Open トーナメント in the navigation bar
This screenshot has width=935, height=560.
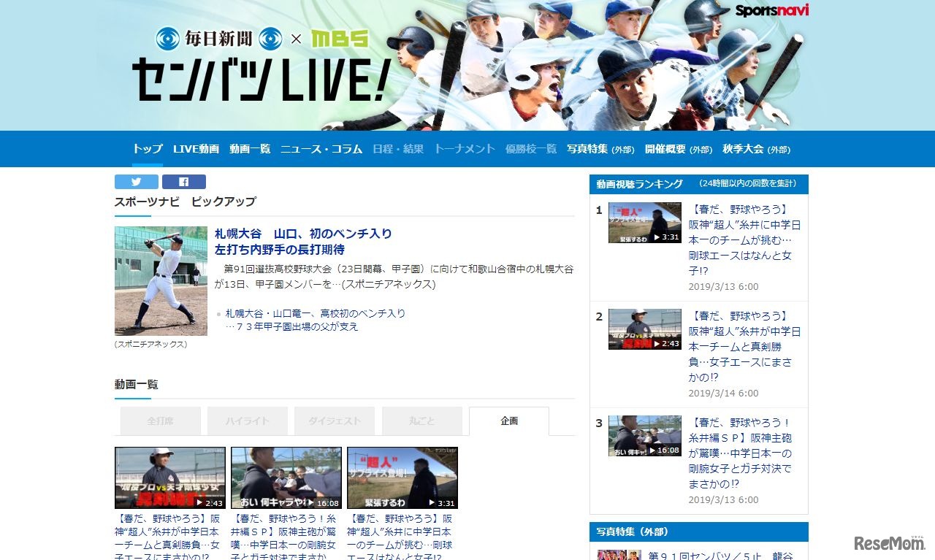click(x=465, y=149)
